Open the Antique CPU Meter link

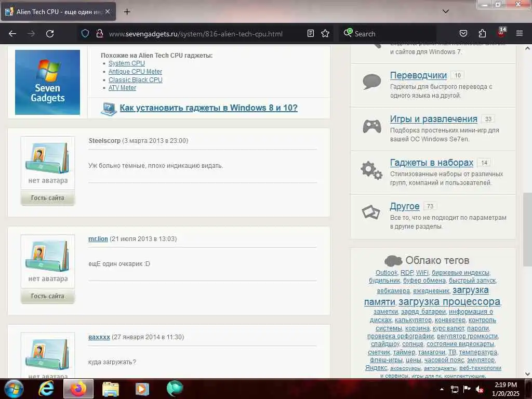[135, 72]
